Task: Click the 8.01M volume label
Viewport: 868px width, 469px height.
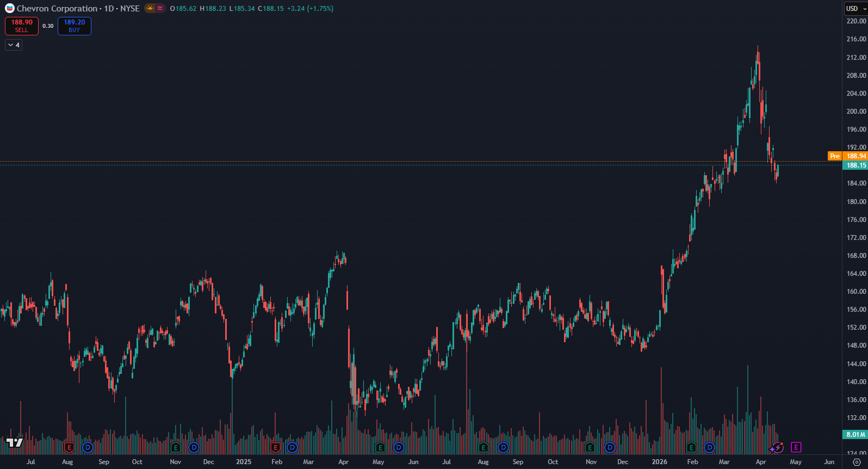Action: (855, 435)
